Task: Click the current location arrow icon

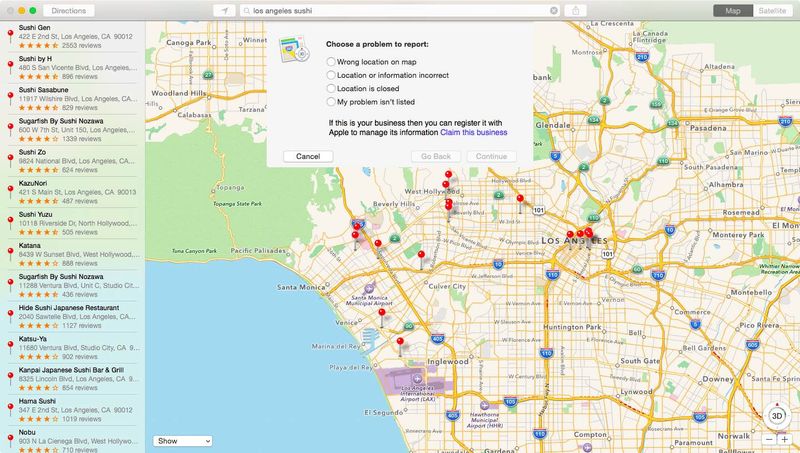Action: [224, 10]
